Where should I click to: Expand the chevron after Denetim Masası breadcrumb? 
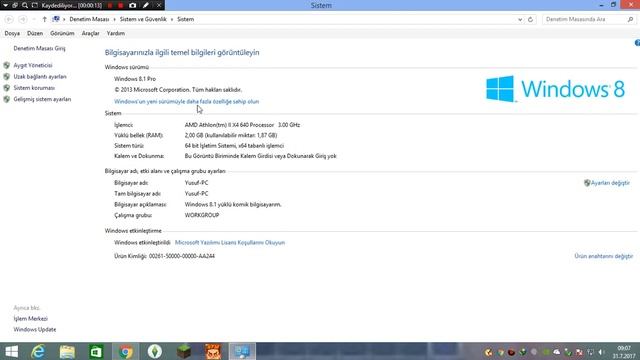pyautogui.click(x=114, y=19)
